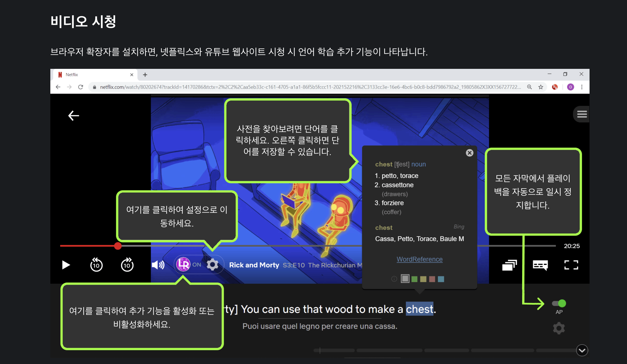Click the forziere definition entry
Image resolution: width=627 pixels, height=364 pixels.
tap(389, 203)
